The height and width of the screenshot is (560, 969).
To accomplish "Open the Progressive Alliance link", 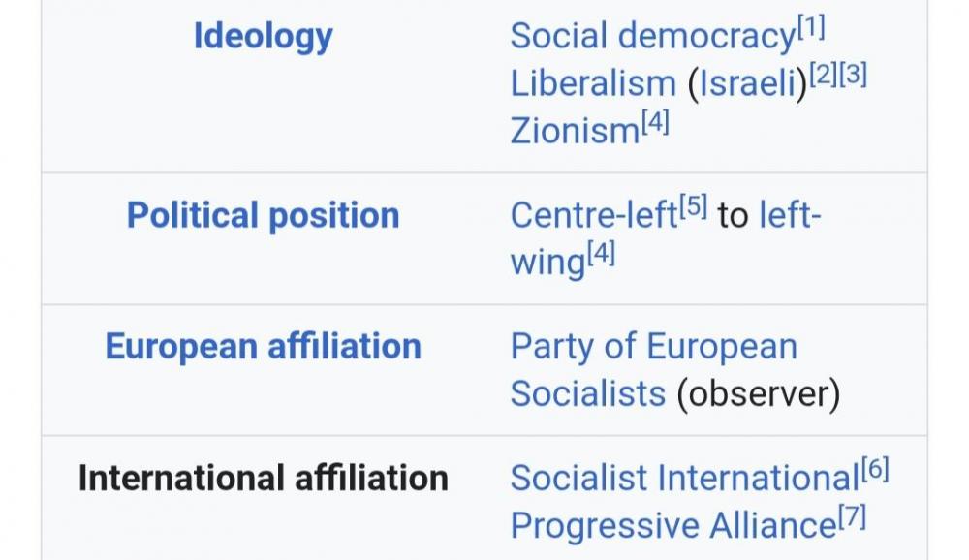I will 672,525.
